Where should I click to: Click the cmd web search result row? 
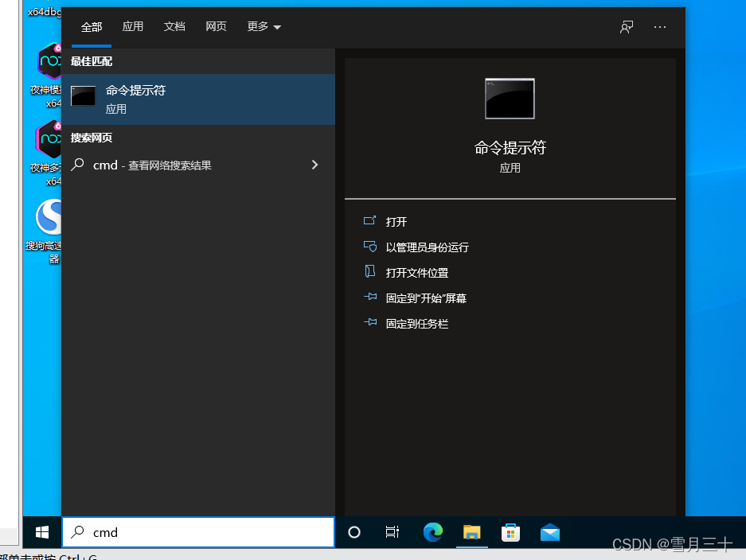point(198,165)
